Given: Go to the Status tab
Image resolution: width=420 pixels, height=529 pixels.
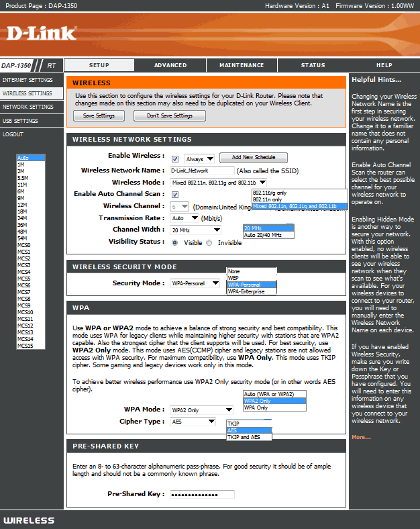Looking at the screenshot, I should (x=313, y=65).
